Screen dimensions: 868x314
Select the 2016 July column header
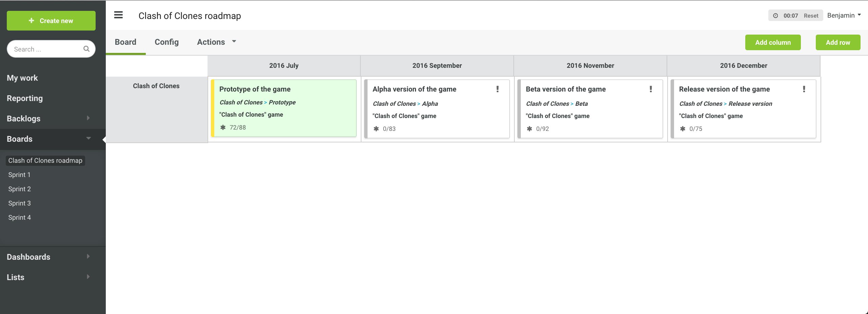(x=284, y=66)
